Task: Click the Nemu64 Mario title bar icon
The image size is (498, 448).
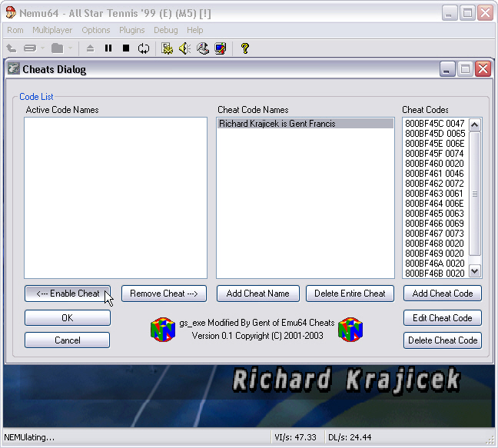Action: click(11, 13)
